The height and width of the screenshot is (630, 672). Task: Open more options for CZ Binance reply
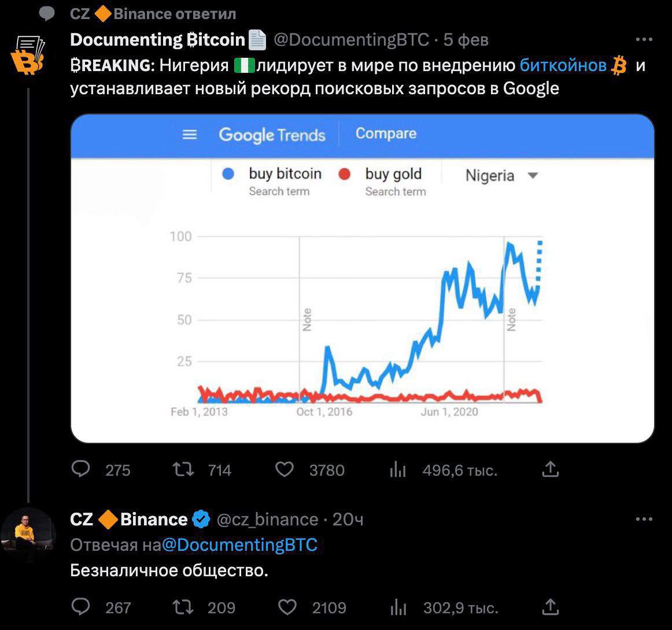pyautogui.click(x=644, y=519)
